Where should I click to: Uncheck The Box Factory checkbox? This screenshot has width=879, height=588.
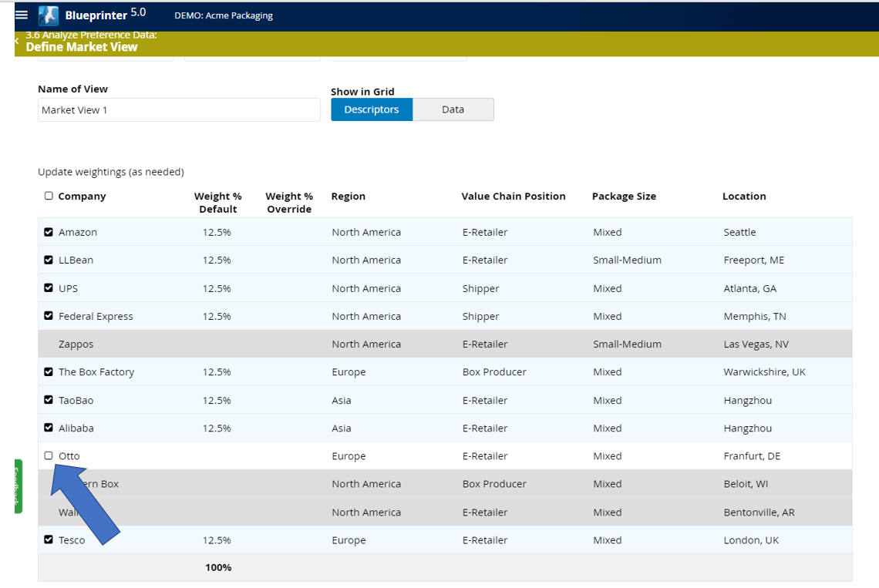[x=49, y=371]
